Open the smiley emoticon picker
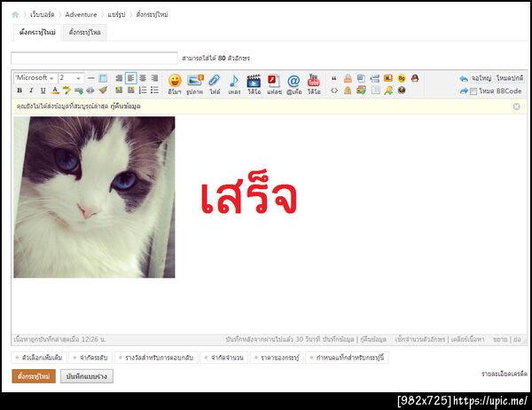This screenshot has height=410, width=532. [175, 84]
